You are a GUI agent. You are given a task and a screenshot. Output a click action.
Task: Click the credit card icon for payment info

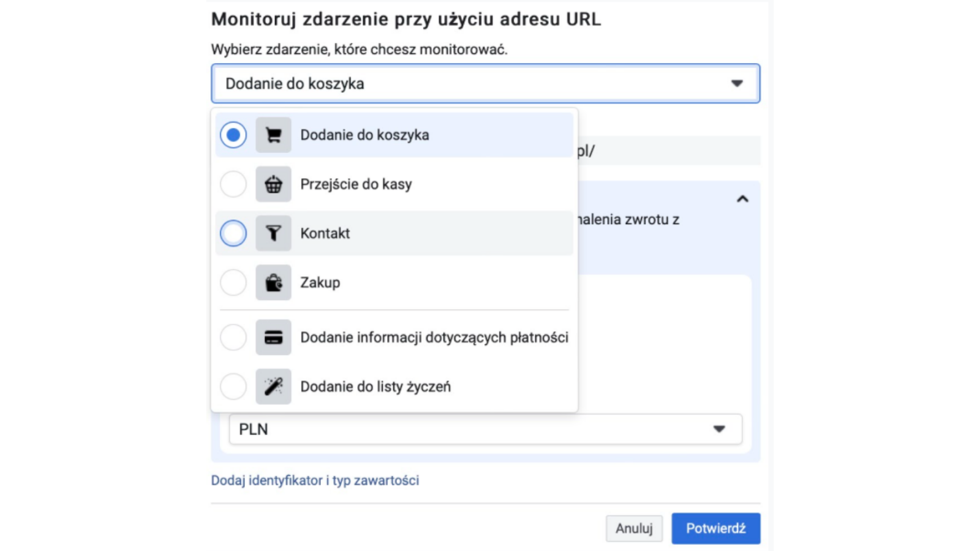273,337
